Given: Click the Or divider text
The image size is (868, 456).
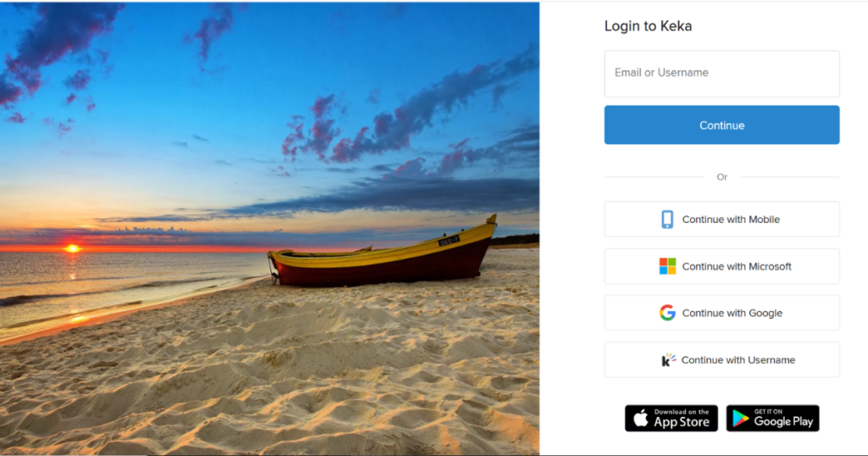Looking at the screenshot, I should (x=722, y=177).
